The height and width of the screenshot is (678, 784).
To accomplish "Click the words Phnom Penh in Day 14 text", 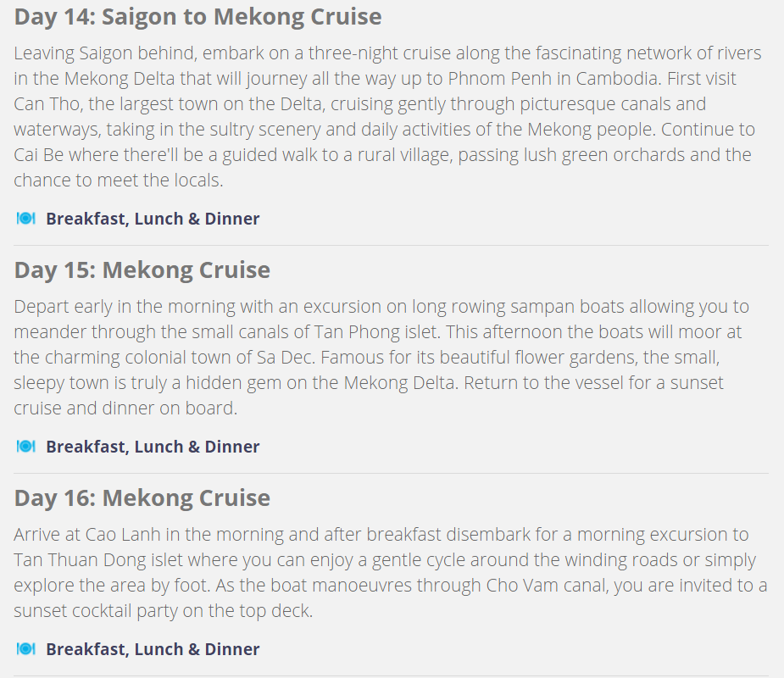I will point(499,79).
